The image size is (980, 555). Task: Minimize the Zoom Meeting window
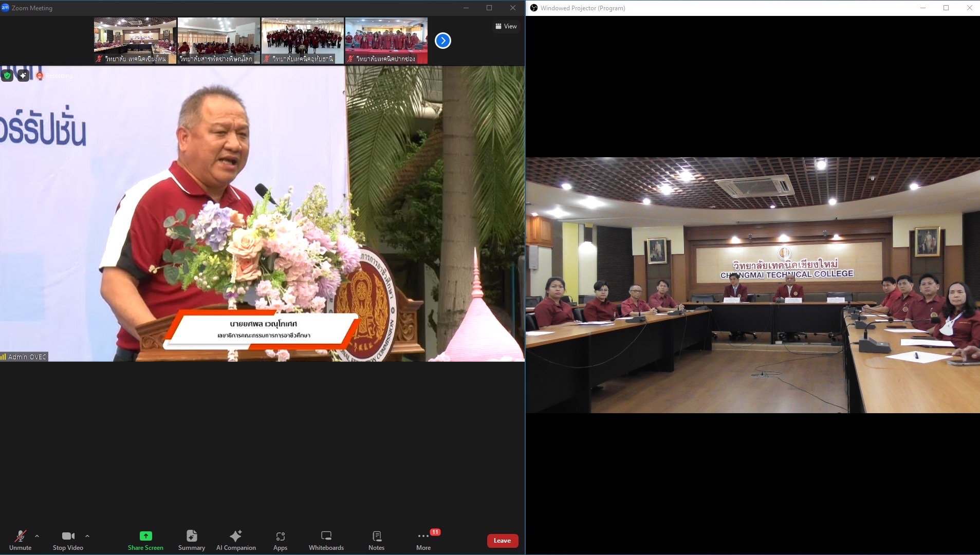pyautogui.click(x=466, y=8)
